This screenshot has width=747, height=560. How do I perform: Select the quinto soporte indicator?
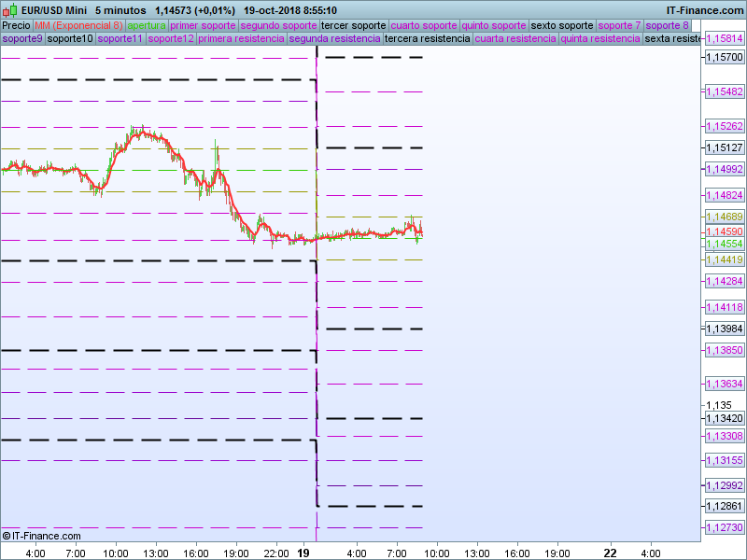pos(494,25)
